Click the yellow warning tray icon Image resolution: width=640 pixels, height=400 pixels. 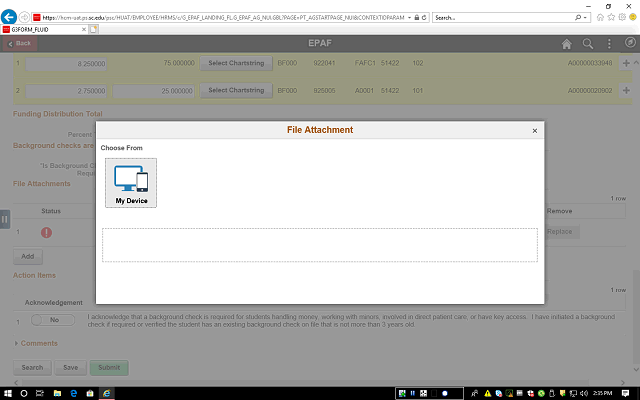coord(488,393)
